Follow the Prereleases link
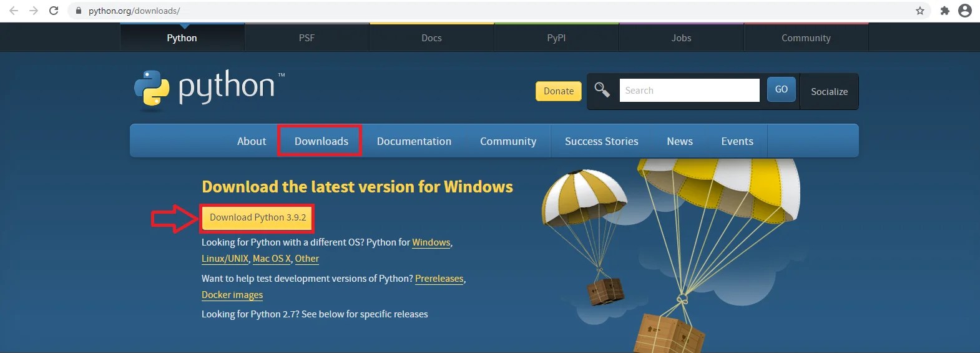This screenshot has height=353, width=980. (439, 279)
